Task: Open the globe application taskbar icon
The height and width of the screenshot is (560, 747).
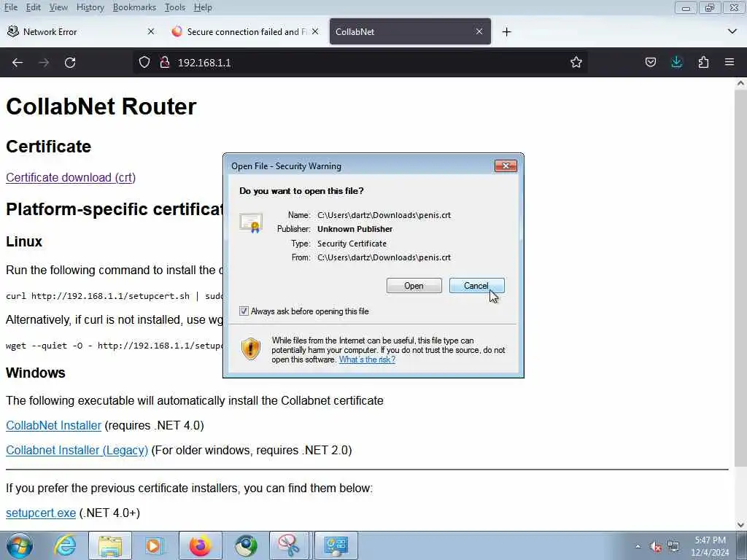Action: 246,545
